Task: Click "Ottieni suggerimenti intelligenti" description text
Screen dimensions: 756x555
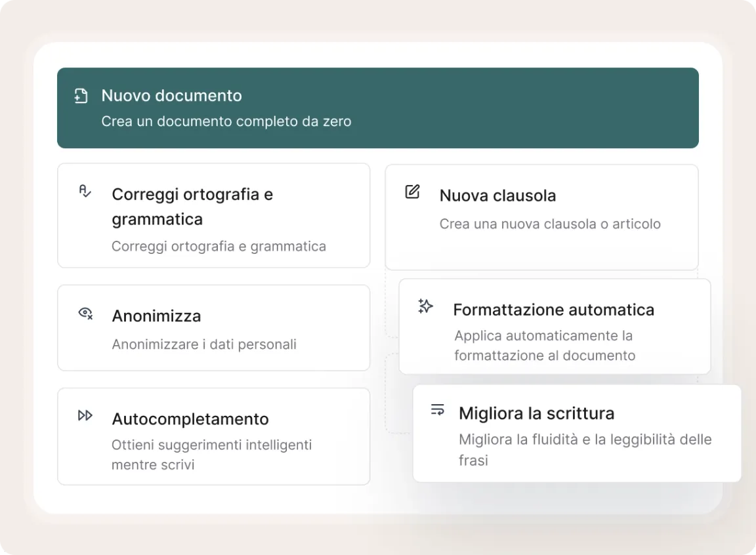Action: (x=211, y=445)
